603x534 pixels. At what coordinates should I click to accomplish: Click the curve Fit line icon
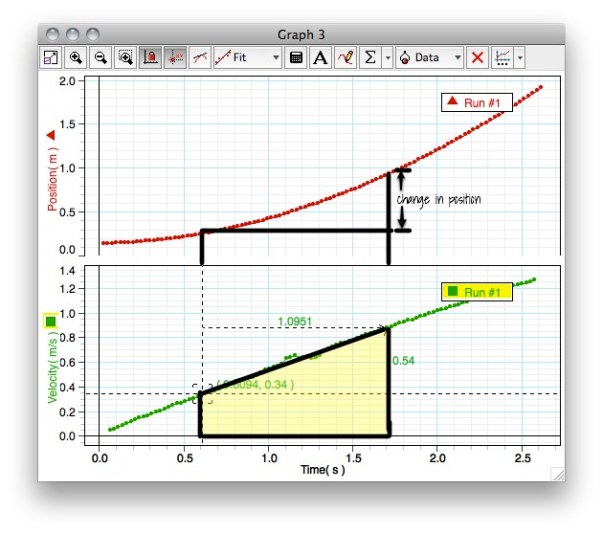[x=223, y=58]
